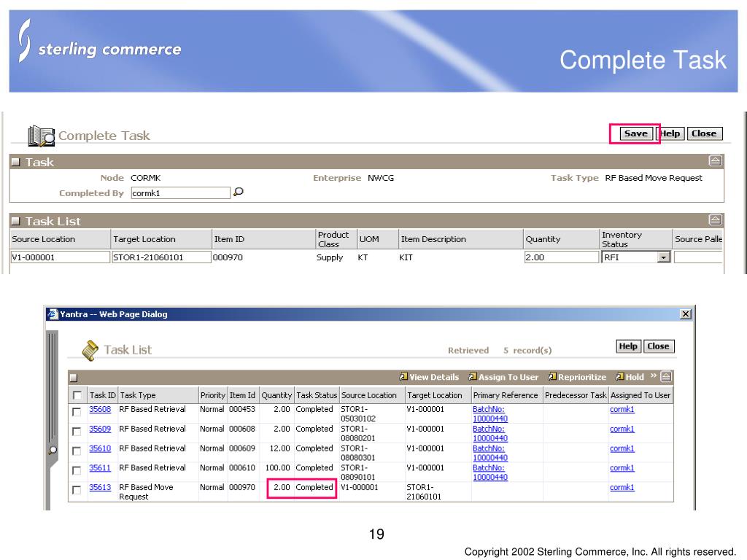The height and width of the screenshot is (560, 747).
Task: Click the Item Id column header in dialog
Action: point(242,395)
